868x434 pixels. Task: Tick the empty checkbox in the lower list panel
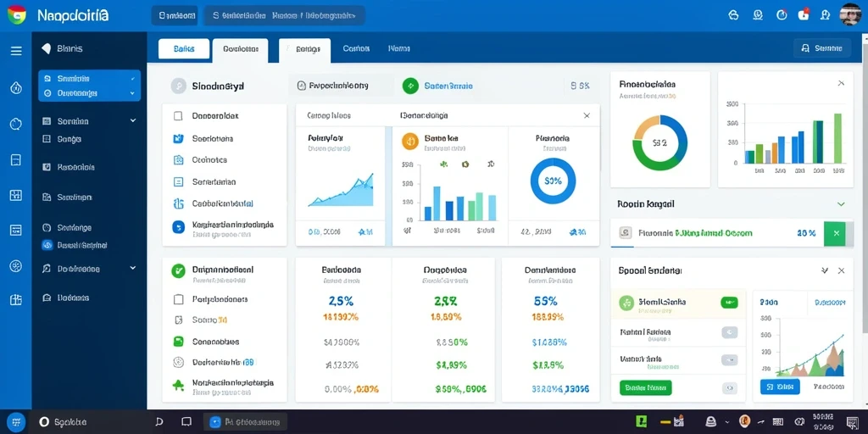178,299
